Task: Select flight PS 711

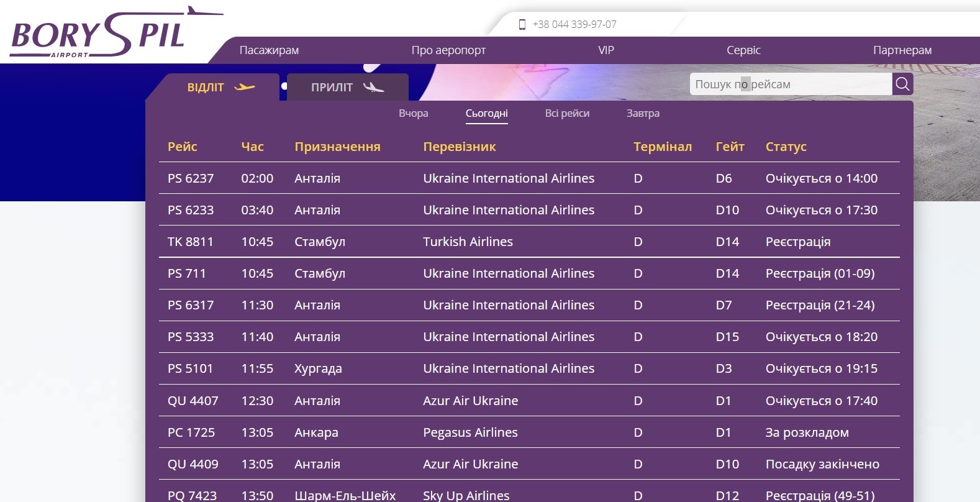Action: 186,273
